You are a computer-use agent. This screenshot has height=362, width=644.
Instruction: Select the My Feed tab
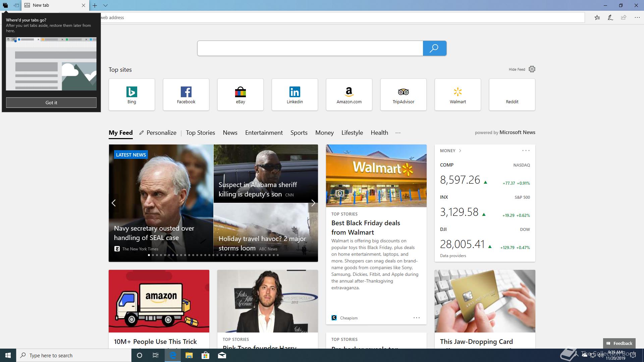121,133
